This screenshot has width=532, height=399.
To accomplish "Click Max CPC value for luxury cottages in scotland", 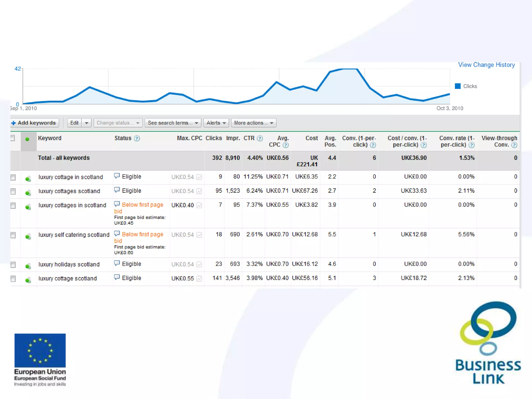I will click(182, 205).
